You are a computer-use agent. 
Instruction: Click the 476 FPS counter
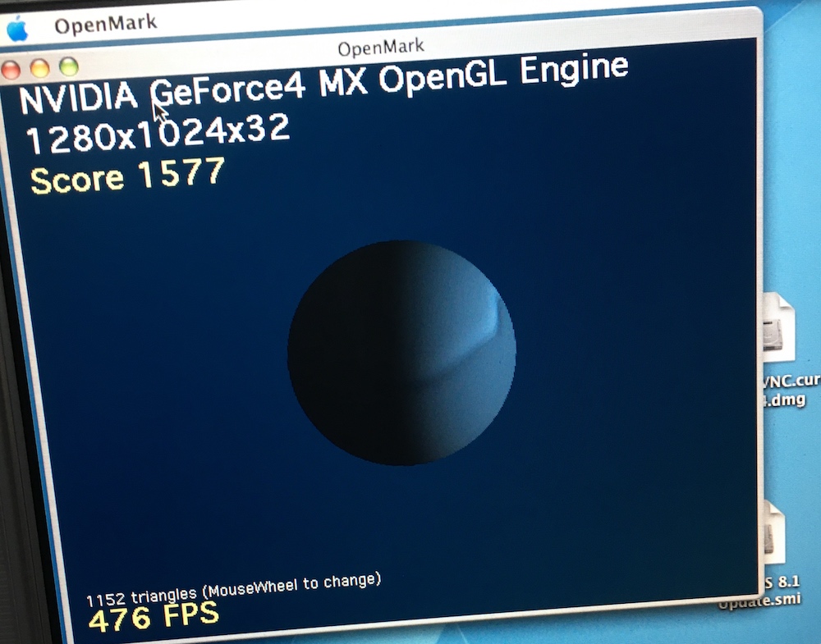[154, 616]
